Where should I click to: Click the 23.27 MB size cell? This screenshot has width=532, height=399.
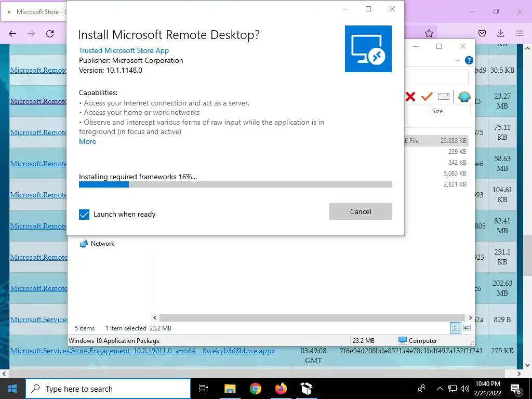502,101
